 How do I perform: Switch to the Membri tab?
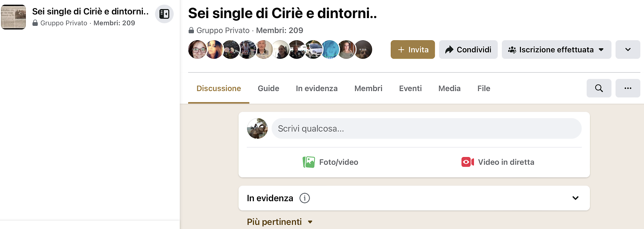pyautogui.click(x=368, y=88)
